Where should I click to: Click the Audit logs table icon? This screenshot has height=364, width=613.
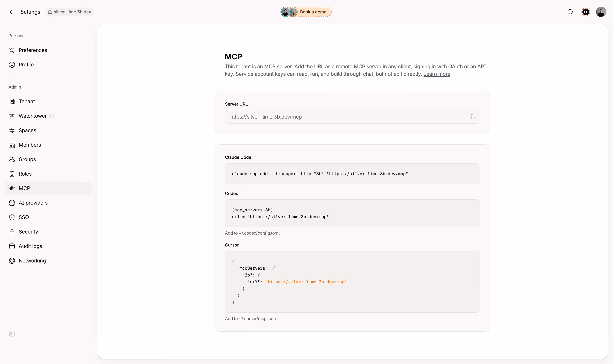pos(12,246)
